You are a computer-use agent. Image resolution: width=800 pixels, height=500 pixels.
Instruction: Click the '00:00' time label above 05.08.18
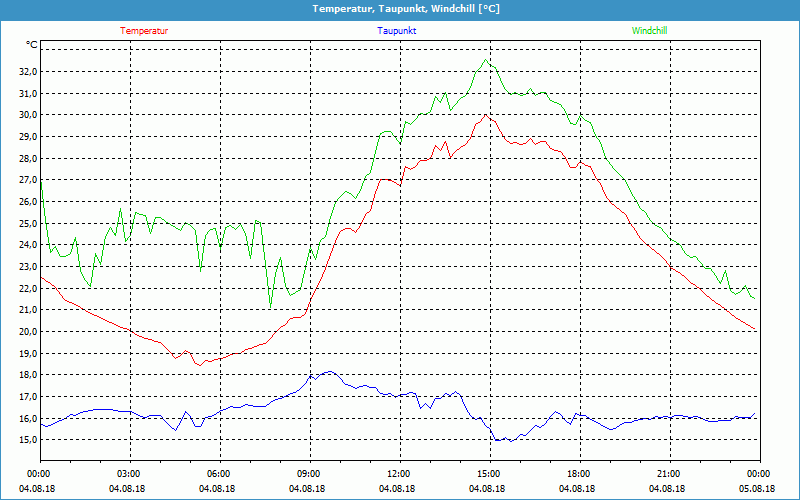point(760,474)
